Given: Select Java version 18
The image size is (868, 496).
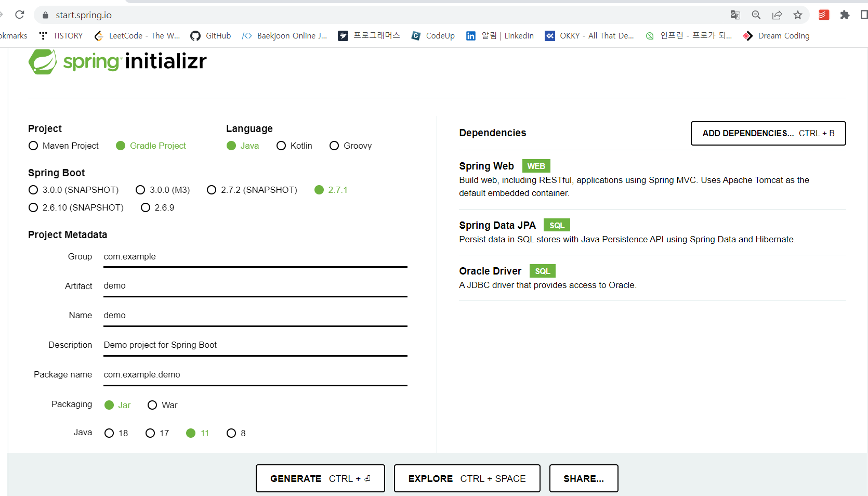Looking at the screenshot, I should [116, 433].
